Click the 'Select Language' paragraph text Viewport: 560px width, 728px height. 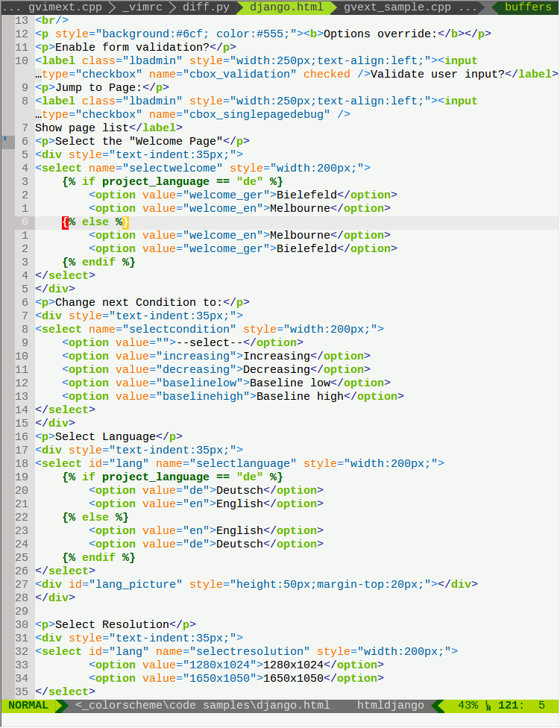pos(105,437)
